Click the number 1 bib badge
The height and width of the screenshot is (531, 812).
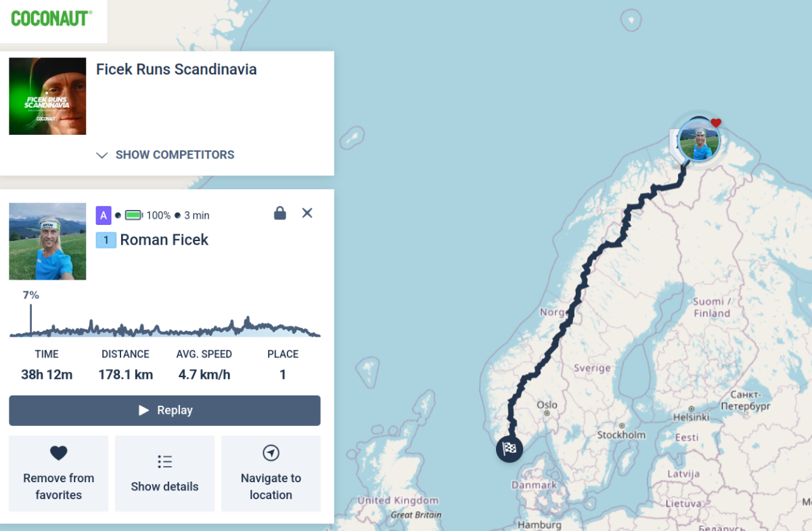[106, 240]
